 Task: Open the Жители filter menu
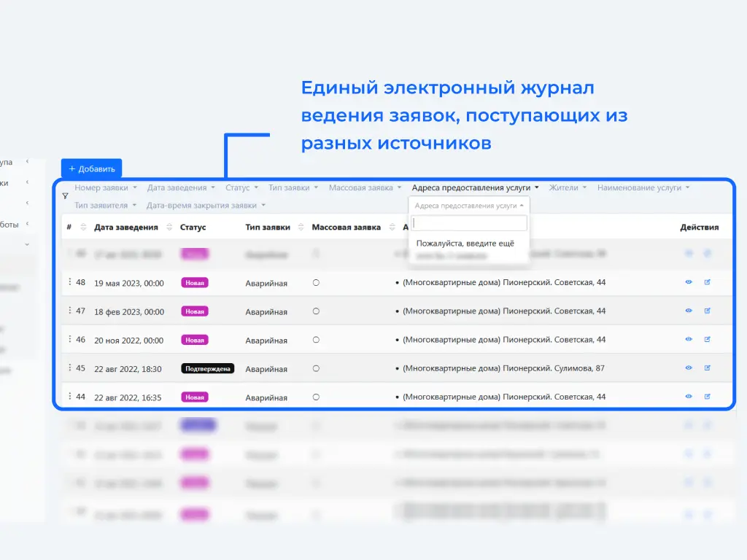click(x=568, y=187)
